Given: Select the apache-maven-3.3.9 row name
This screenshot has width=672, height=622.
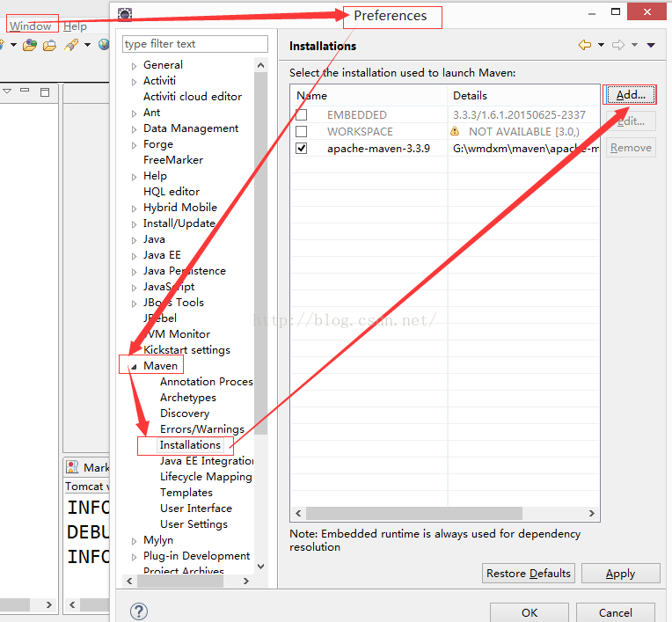Looking at the screenshot, I should [x=378, y=149].
